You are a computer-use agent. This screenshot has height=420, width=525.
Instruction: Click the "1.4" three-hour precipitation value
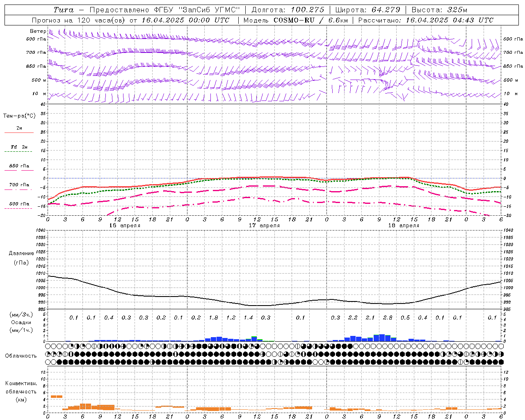tap(248, 317)
